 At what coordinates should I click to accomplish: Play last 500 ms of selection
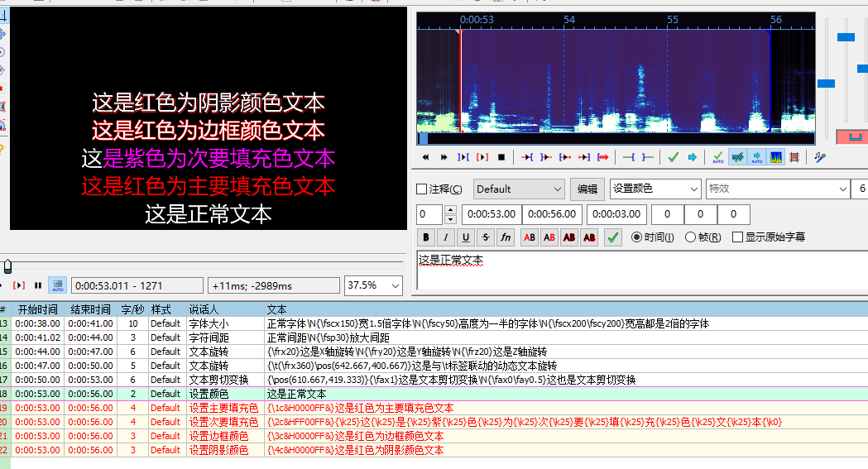pos(584,158)
